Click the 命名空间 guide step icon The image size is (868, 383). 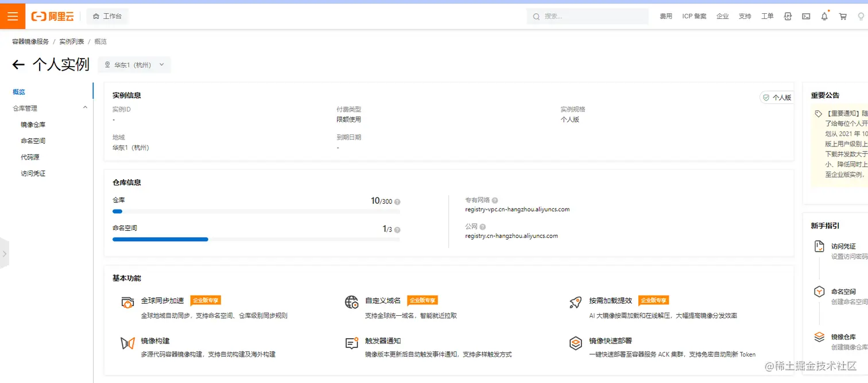(820, 292)
